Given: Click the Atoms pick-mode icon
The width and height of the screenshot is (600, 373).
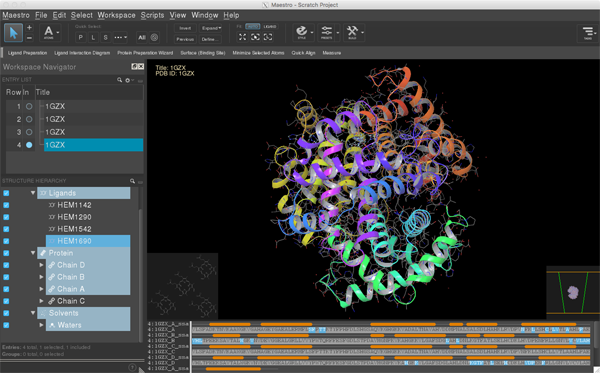Looking at the screenshot, I should click(49, 33).
